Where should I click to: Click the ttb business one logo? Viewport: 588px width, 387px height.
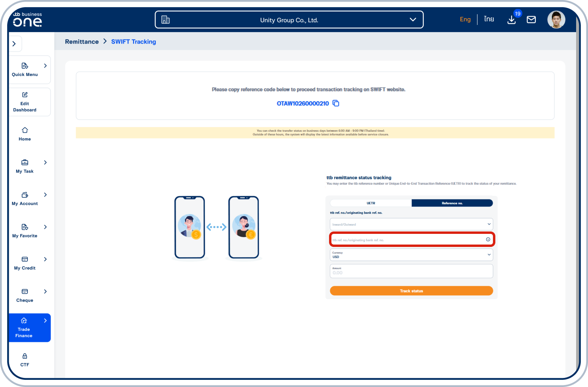pyautogui.click(x=27, y=19)
